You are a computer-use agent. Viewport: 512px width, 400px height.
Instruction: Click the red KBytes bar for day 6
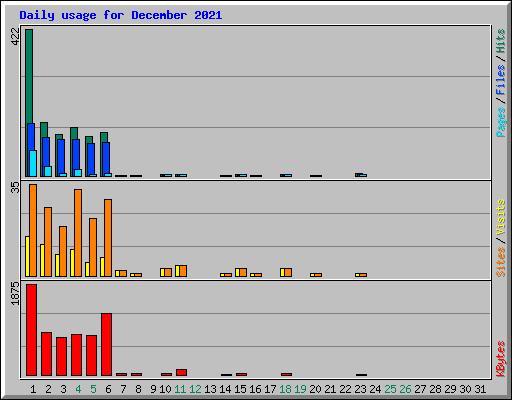(106, 344)
